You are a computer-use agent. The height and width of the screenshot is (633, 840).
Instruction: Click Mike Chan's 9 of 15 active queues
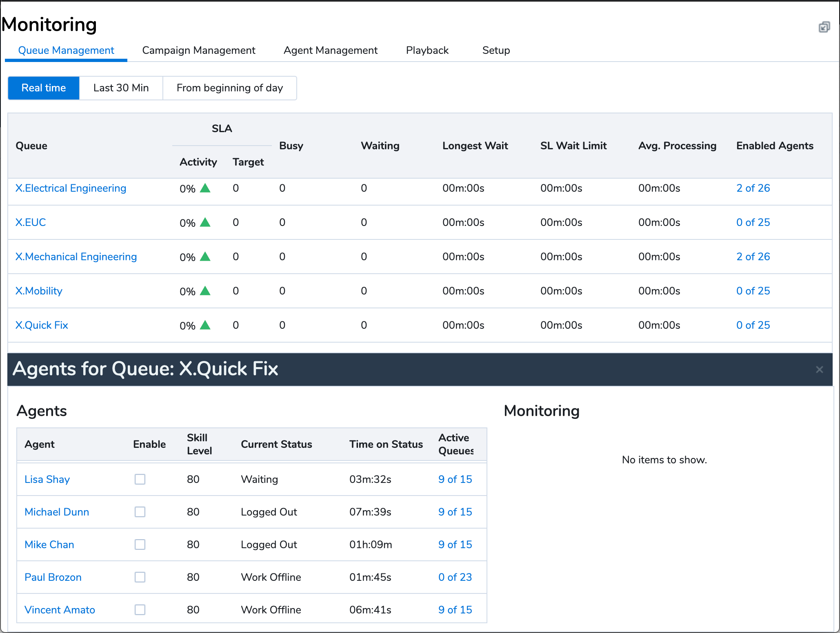click(x=455, y=544)
